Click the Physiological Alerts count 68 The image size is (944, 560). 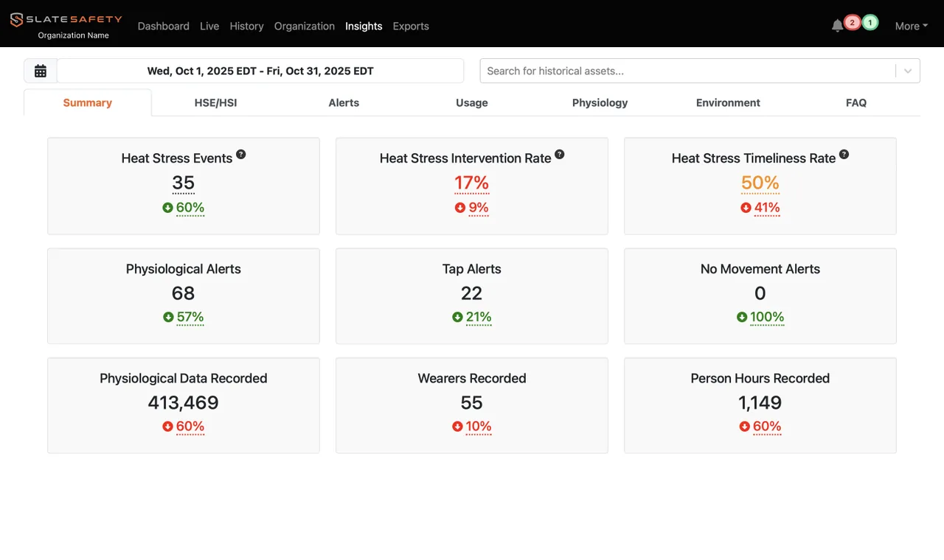[x=184, y=293]
